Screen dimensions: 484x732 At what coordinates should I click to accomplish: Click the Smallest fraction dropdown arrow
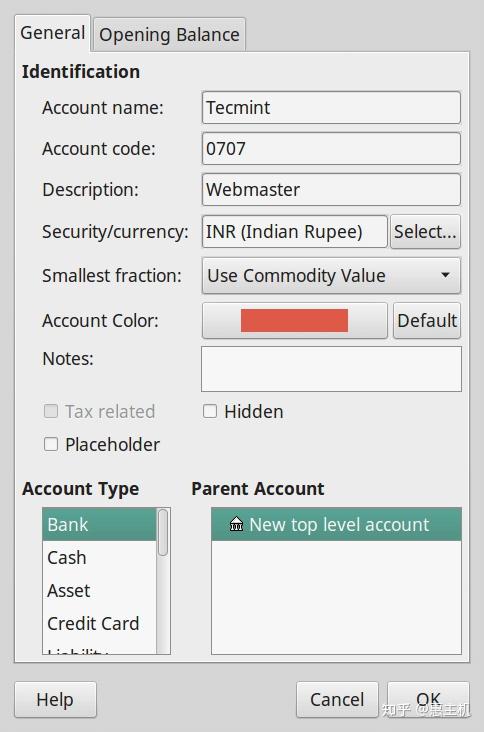pos(445,275)
